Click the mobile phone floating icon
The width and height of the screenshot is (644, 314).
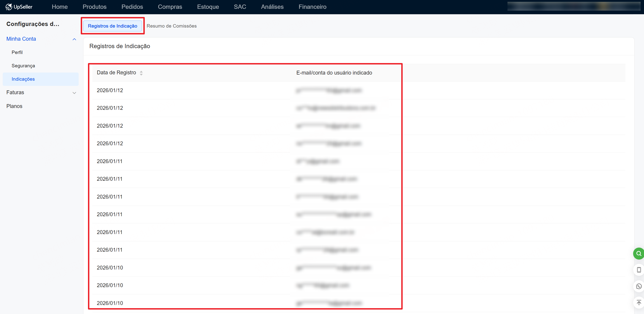point(639,270)
